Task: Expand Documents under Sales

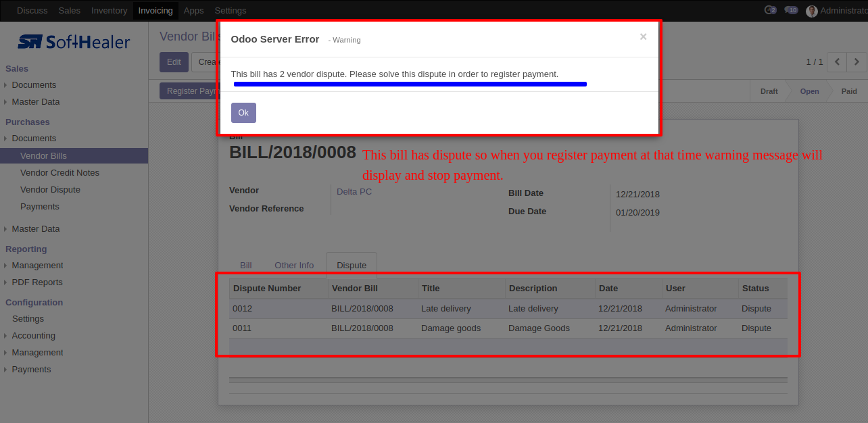Action: coord(34,85)
